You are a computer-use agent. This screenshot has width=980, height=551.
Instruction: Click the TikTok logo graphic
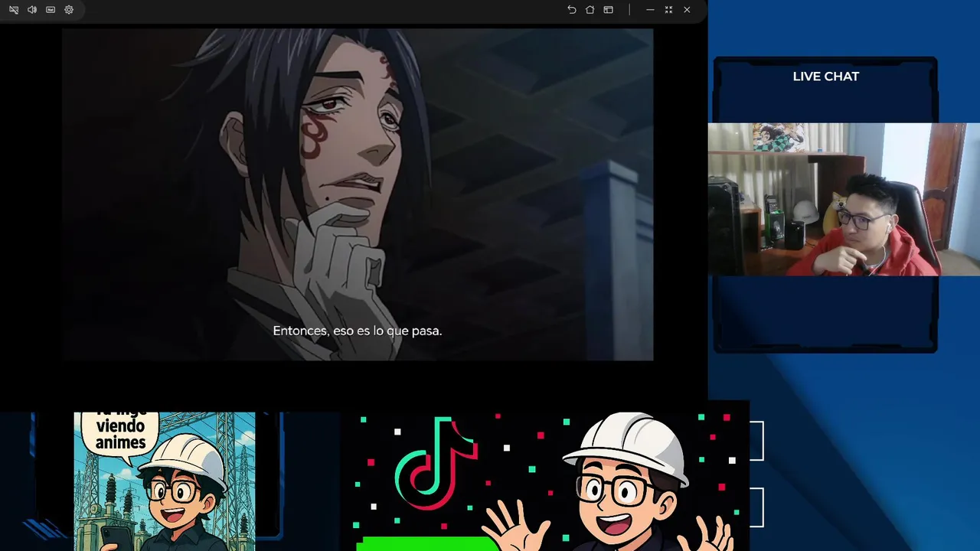click(436, 464)
